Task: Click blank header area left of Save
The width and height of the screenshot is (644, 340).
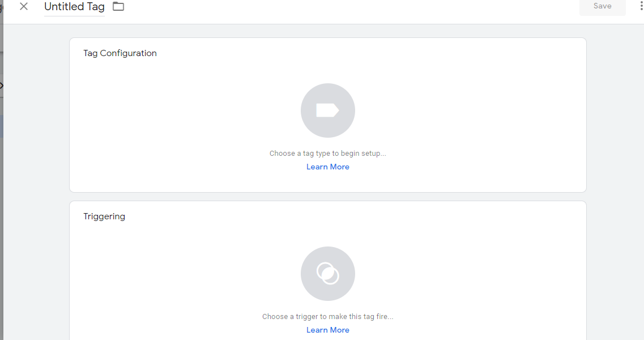Action: (x=349, y=8)
